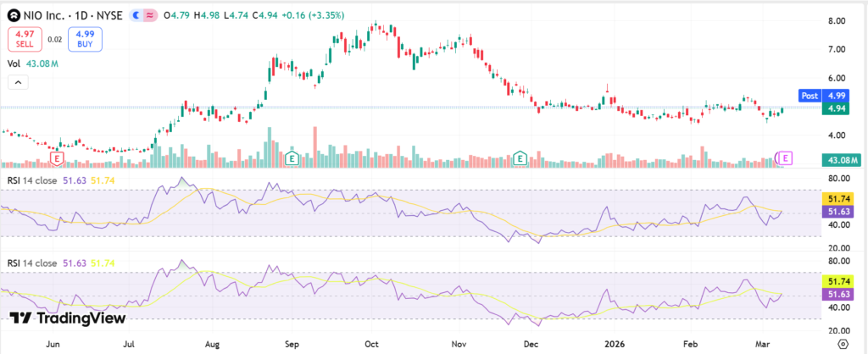
Task: Open the TradingView logo link
Action: click(68, 318)
